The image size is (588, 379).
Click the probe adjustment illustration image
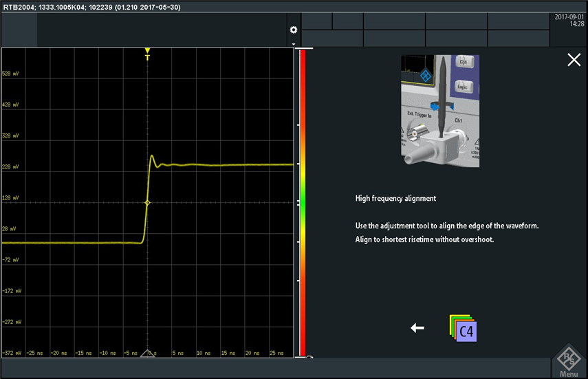click(440, 111)
